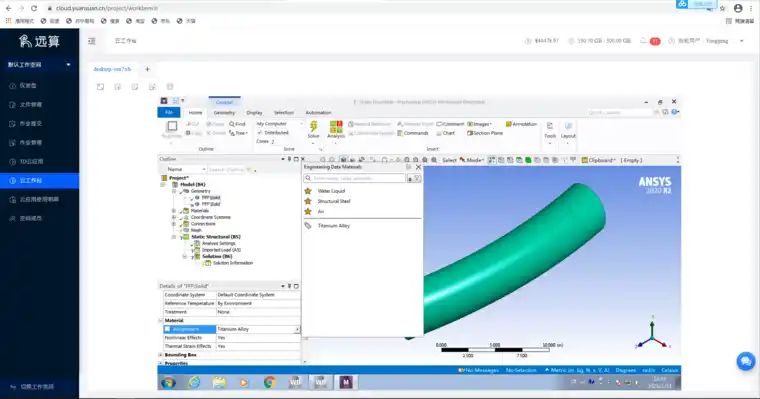
Task: Add a new desktop tab with plus
Action: 147,69
